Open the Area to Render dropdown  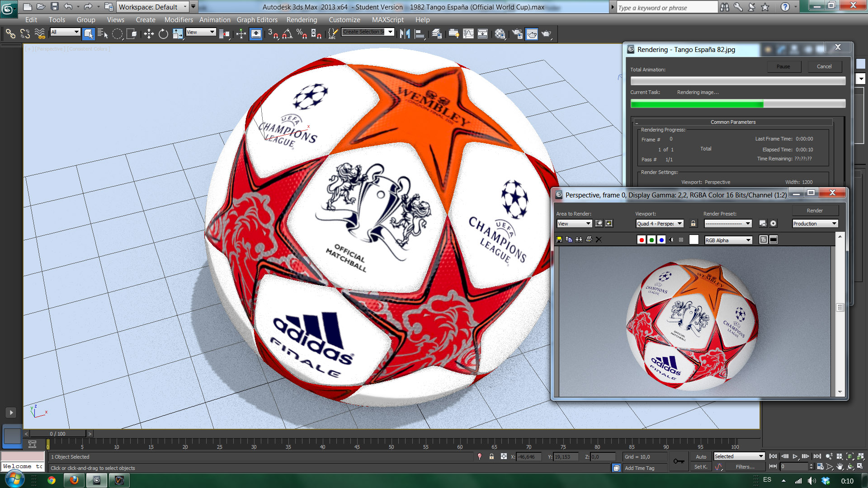tap(574, 224)
